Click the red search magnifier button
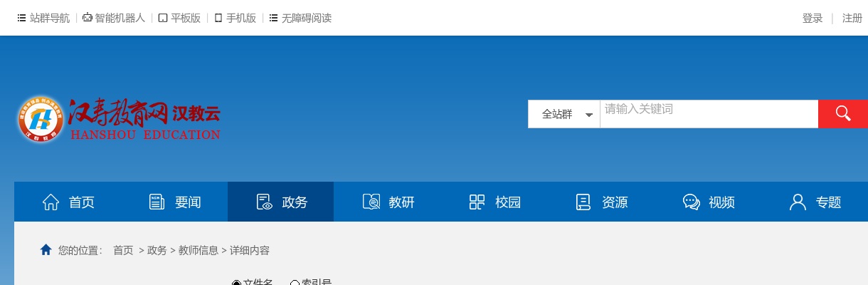 tap(843, 114)
